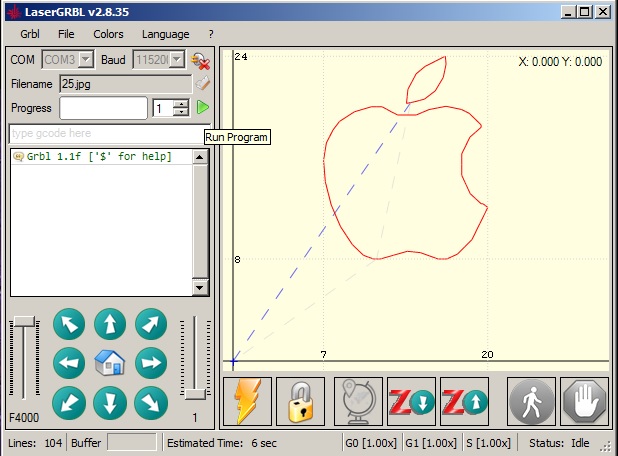Open the Language menu
Viewport: 618px width, 456px height.
(165, 34)
